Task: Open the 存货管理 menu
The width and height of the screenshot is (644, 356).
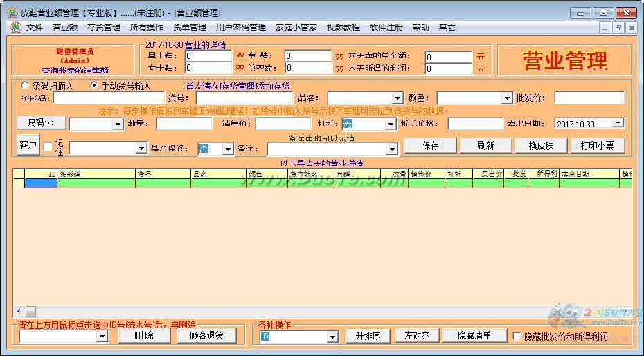Action: (x=103, y=28)
